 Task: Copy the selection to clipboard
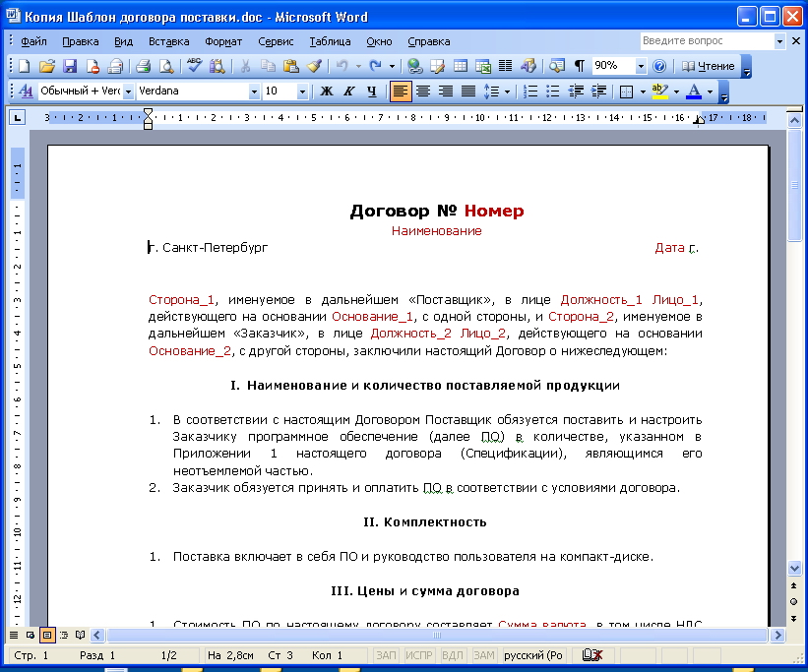(268, 66)
